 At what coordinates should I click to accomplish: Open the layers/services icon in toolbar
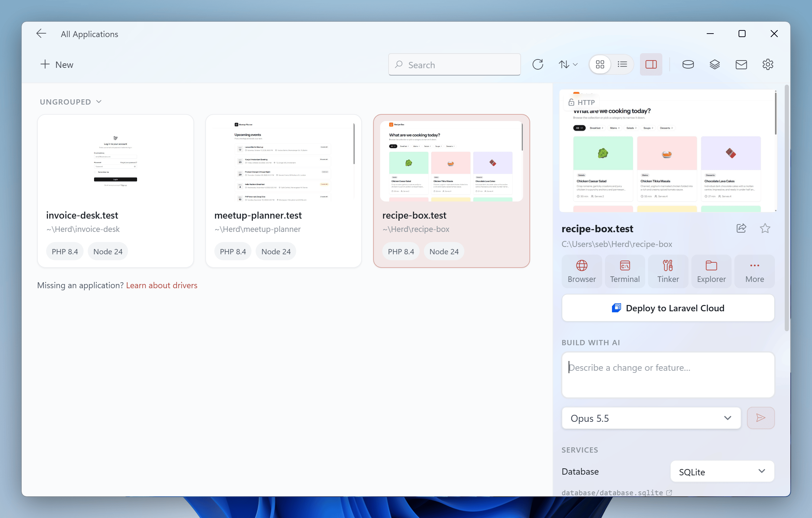tap(715, 64)
